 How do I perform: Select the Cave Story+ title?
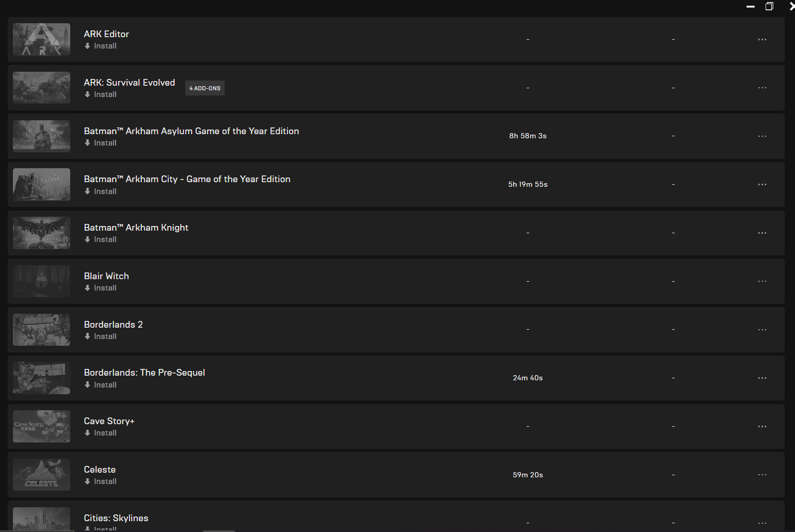pos(109,421)
